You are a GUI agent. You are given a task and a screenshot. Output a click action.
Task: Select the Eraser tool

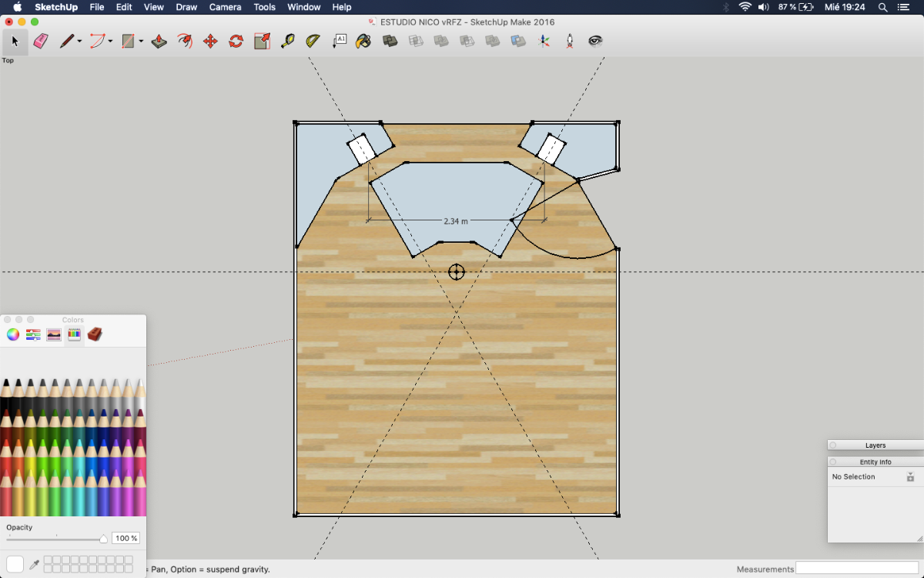coord(41,41)
